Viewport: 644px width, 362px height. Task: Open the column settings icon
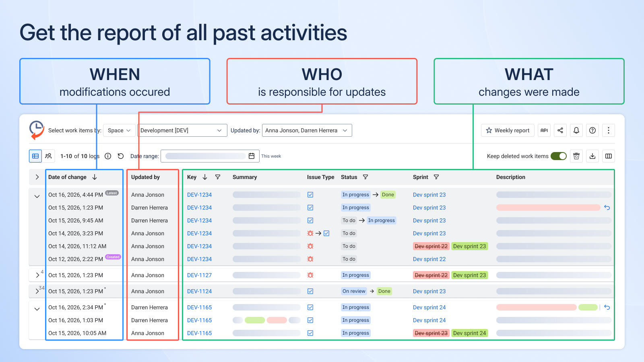click(609, 156)
